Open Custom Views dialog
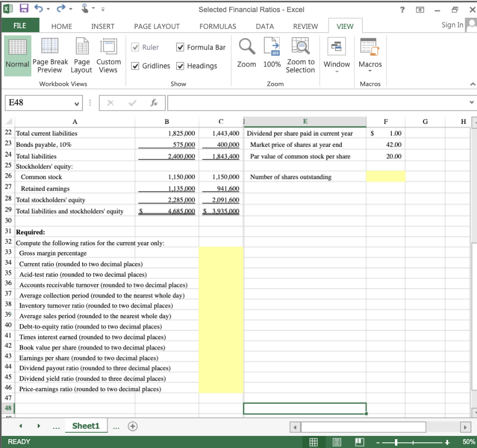 point(109,56)
